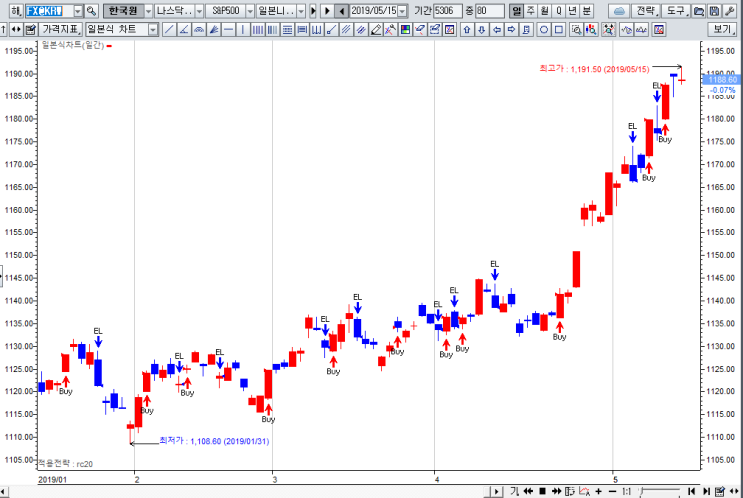The height and width of the screenshot is (498, 743).
Task: Click the bottom-bar zoom in plus icon
Action: 598,491
